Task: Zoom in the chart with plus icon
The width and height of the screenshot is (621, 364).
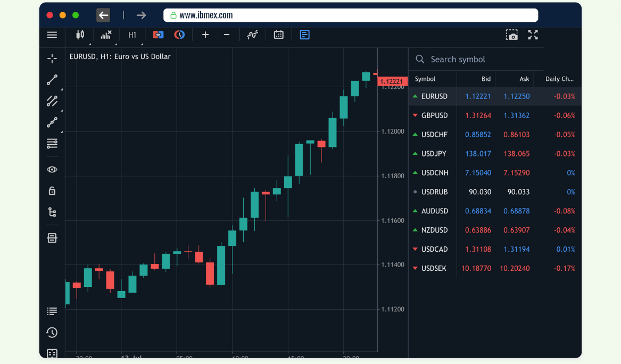Action: (205, 35)
